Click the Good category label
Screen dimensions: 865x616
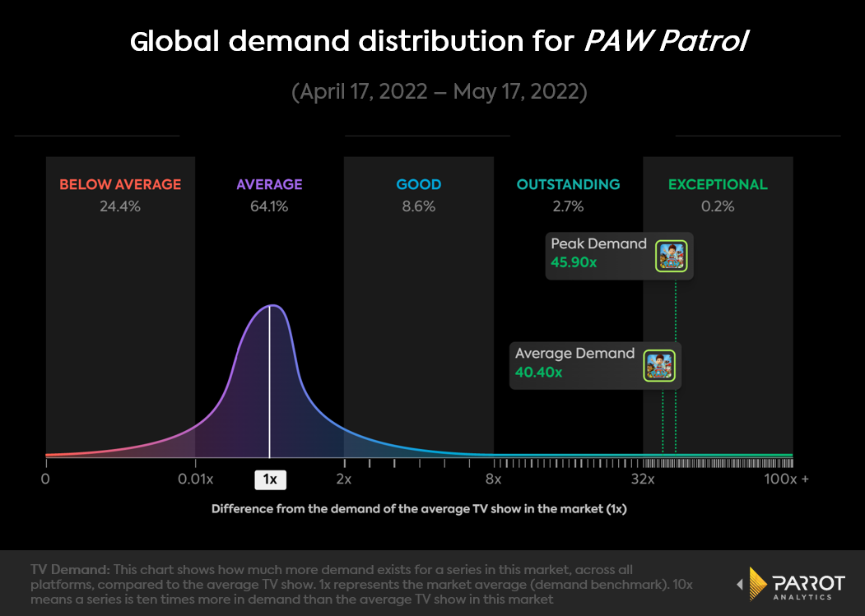click(x=418, y=184)
